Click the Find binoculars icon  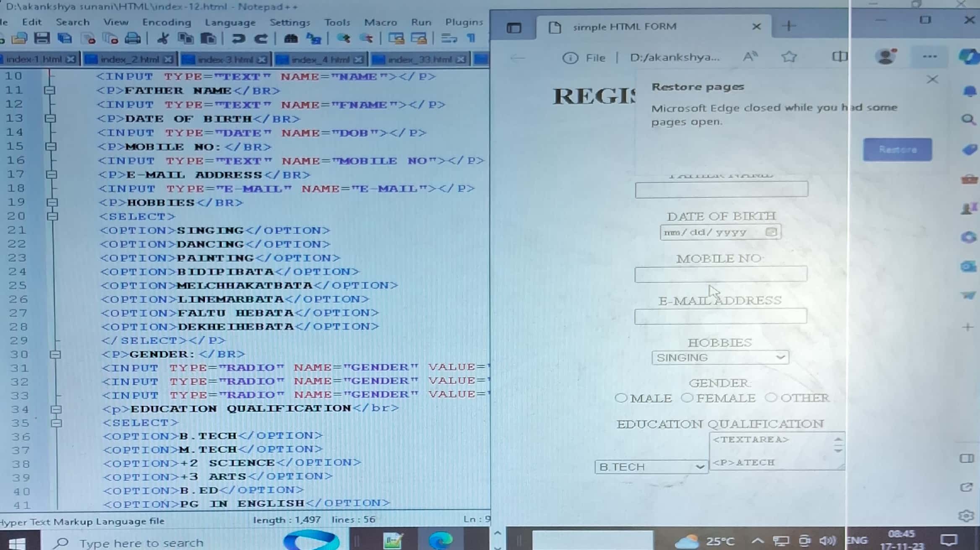(291, 39)
